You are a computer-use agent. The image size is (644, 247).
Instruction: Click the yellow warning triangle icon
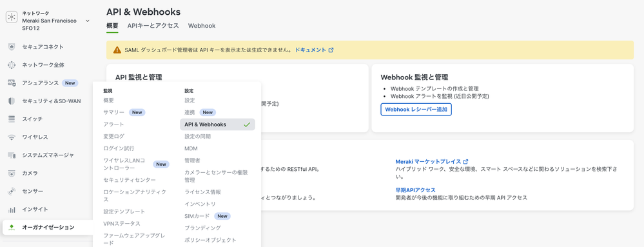(x=117, y=50)
